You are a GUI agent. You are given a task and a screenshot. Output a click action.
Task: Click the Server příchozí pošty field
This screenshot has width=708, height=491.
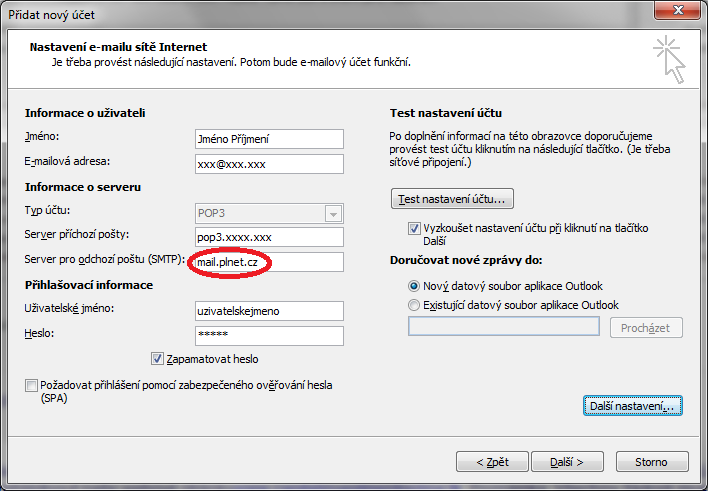[269, 237]
